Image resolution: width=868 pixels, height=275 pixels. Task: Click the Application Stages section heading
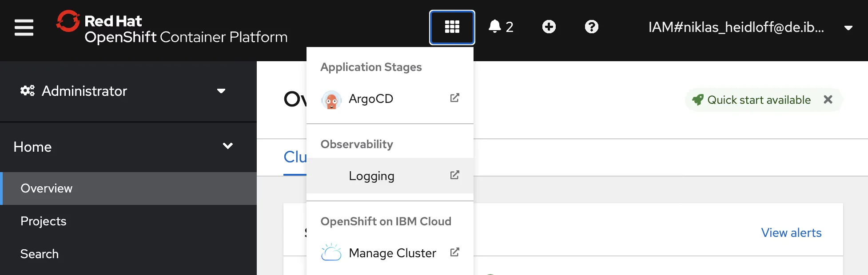point(371,67)
